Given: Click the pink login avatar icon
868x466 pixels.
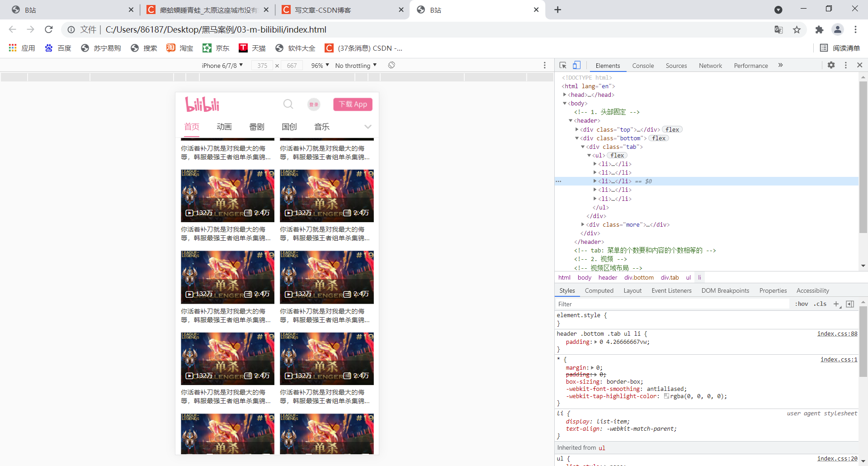Looking at the screenshot, I should [x=314, y=105].
